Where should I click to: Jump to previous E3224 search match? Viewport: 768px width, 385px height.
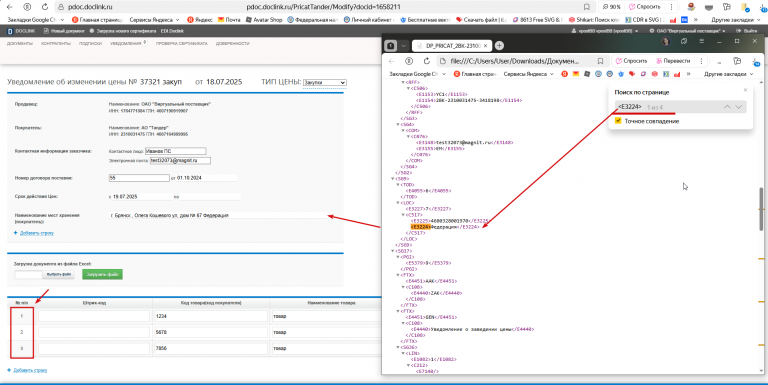click(727, 107)
